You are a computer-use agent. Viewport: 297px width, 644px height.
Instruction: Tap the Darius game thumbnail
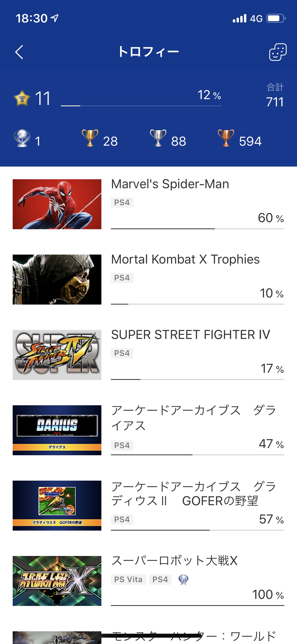coord(57,430)
